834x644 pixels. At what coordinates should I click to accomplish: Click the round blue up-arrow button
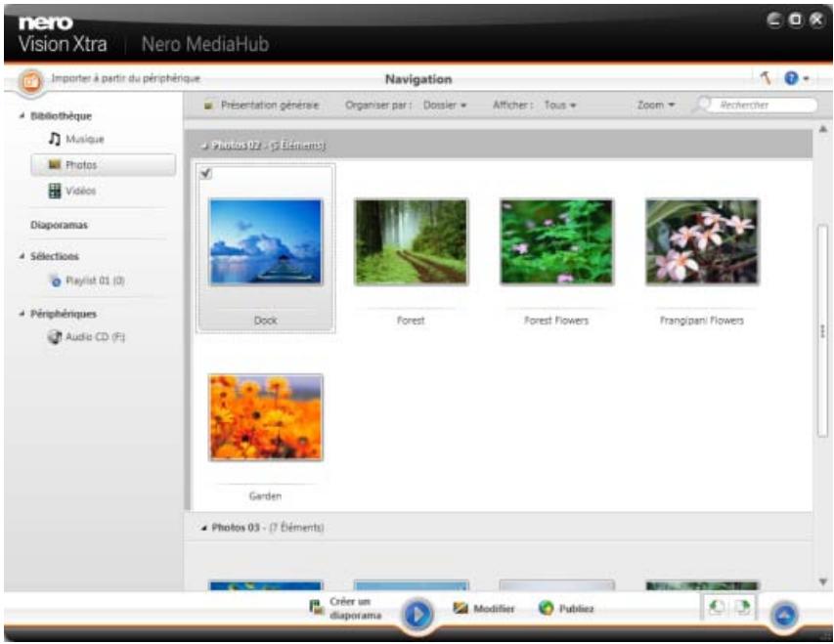(784, 616)
